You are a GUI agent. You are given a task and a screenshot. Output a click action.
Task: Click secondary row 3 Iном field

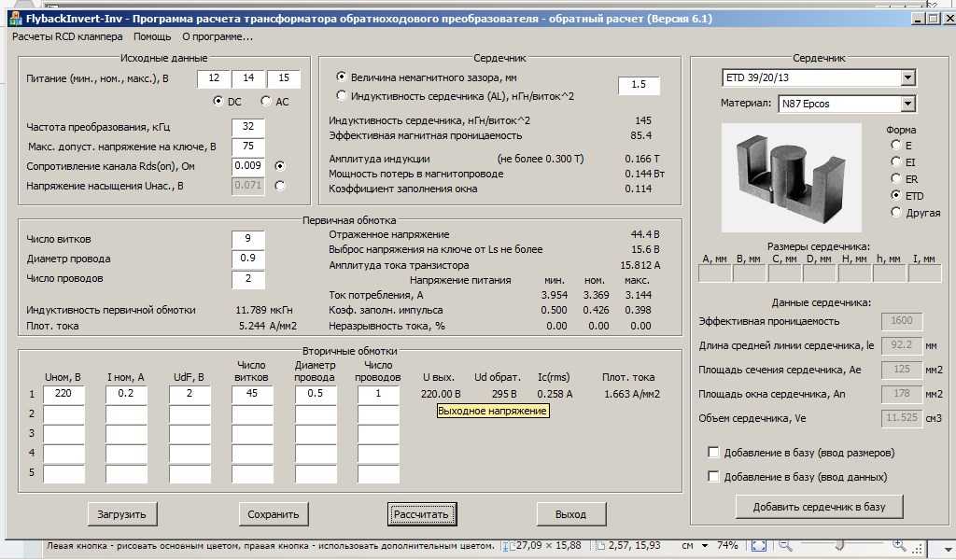pyautogui.click(x=126, y=434)
